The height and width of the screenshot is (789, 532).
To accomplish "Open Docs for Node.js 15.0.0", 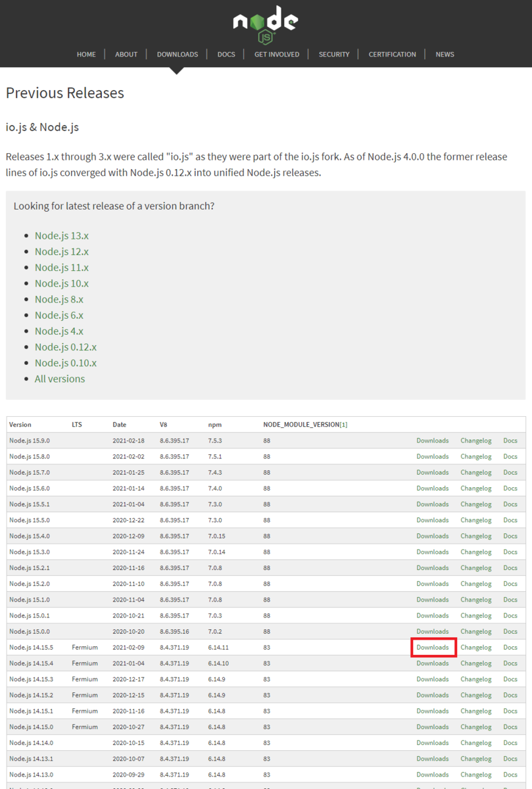I will click(x=510, y=631).
